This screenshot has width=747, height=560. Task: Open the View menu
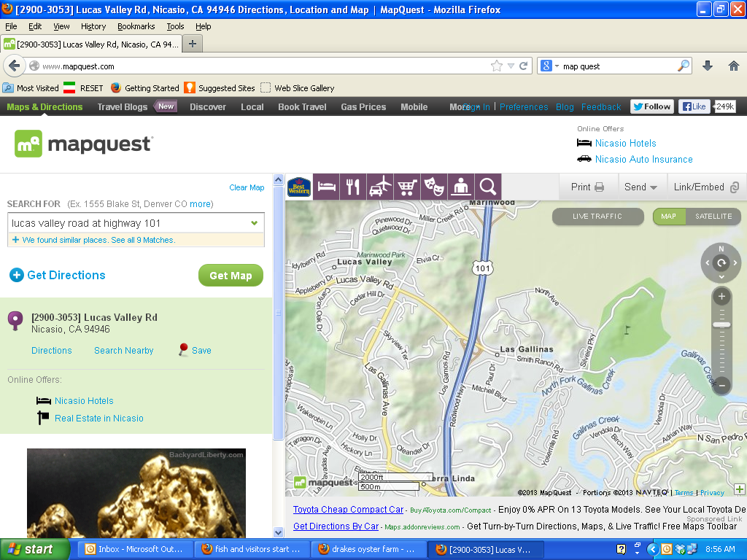coord(61,26)
